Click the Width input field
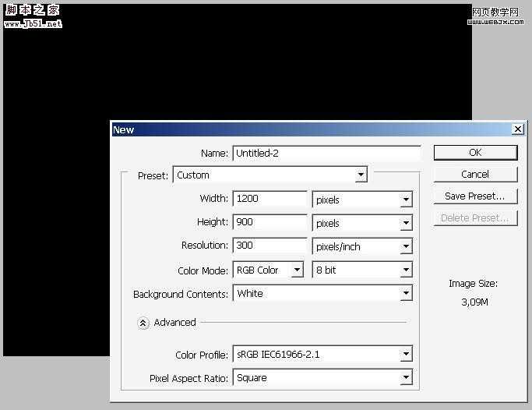This screenshot has height=410, width=532. pyautogui.click(x=270, y=199)
